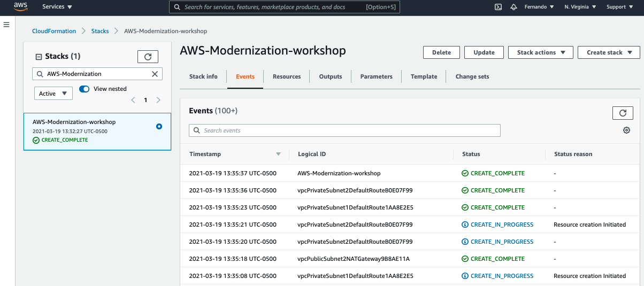This screenshot has width=644, height=286.
Task: Click the Logical ID column header
Action: [x=312, y=154]
